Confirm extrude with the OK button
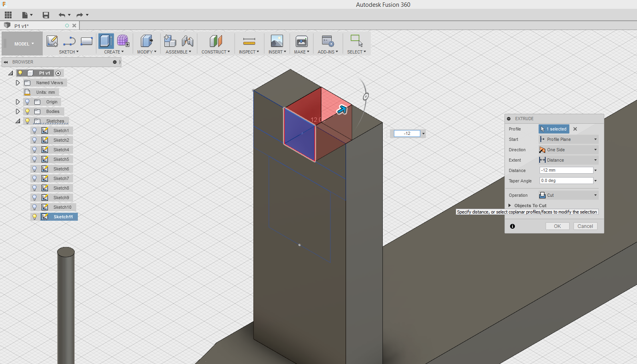The height and width of the screenshot is (364, 637). click(x=557, y=226)
